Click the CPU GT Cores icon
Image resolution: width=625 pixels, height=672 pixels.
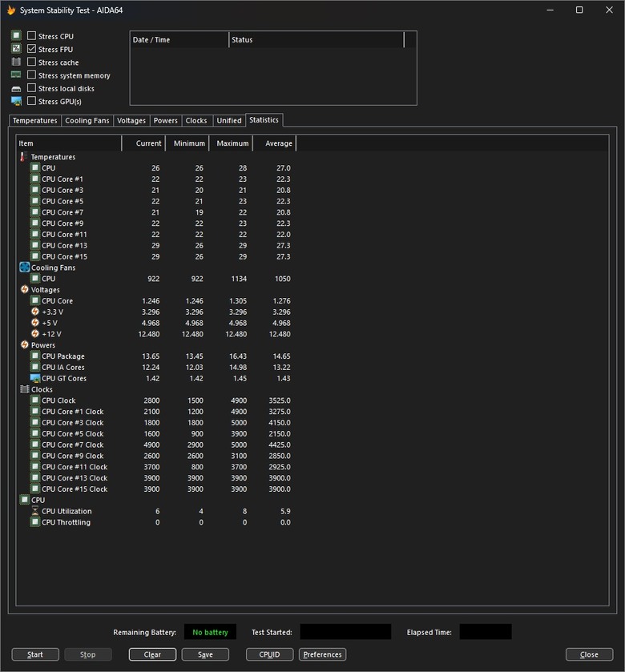click(35, 378)
